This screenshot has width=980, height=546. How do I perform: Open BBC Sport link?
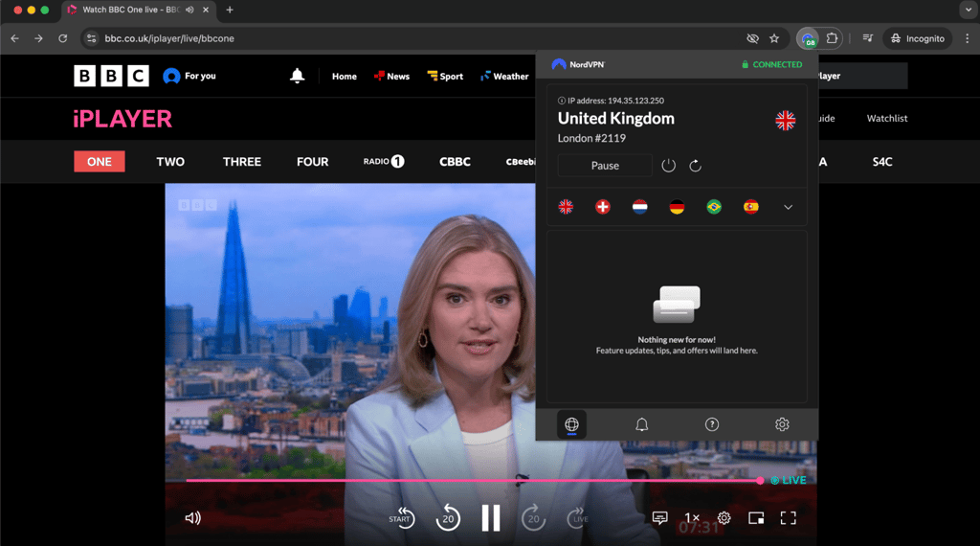pos(445,77)
